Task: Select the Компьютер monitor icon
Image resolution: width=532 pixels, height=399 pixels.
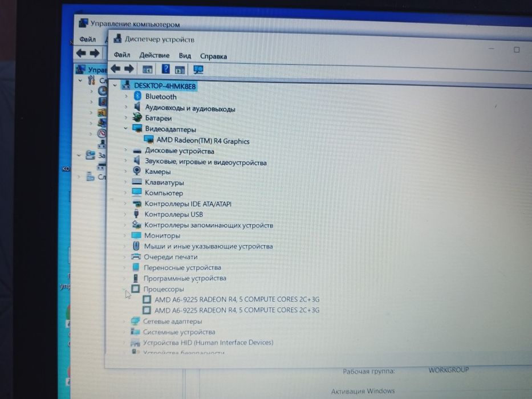Action: (x=137, y=193)
